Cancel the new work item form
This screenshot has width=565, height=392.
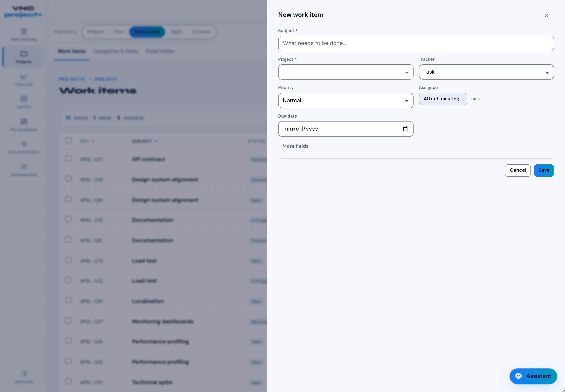518,171
